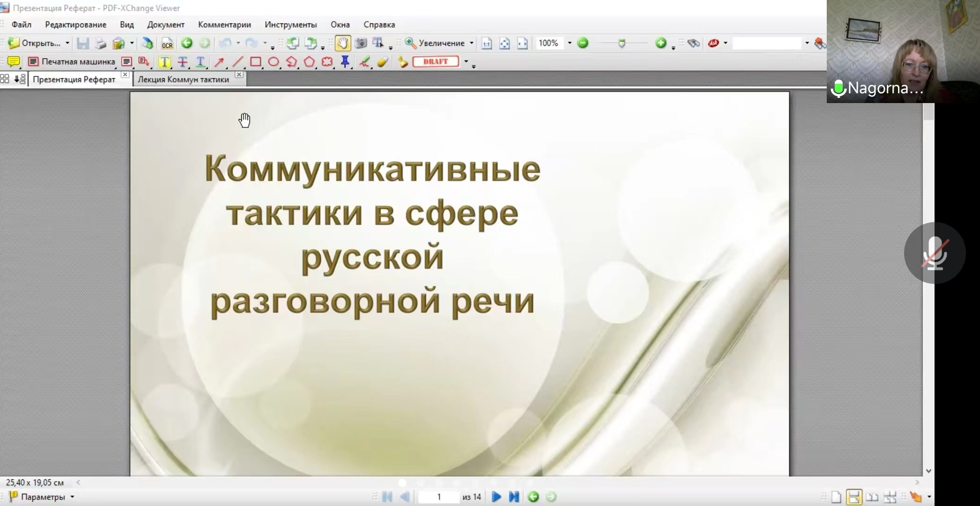Enable single page layout view
The width and height of the screenshot is (980, 506).
(837, 497)
